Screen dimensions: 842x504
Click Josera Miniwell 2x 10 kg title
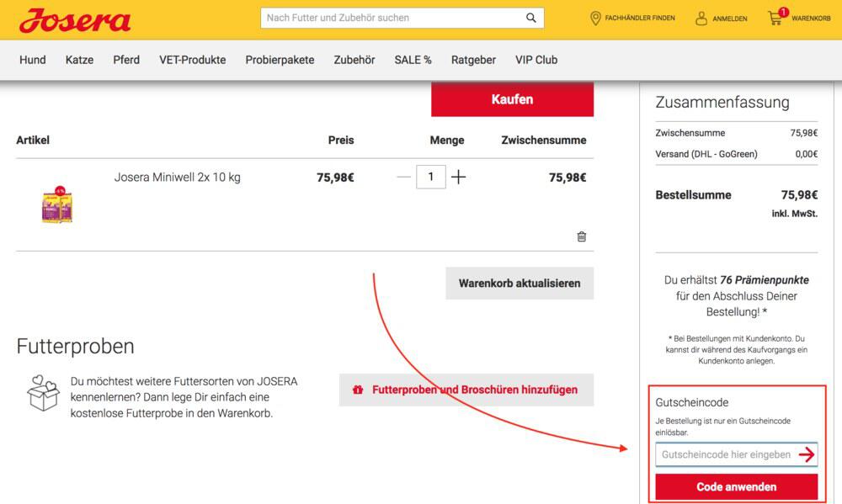point(177,178)
